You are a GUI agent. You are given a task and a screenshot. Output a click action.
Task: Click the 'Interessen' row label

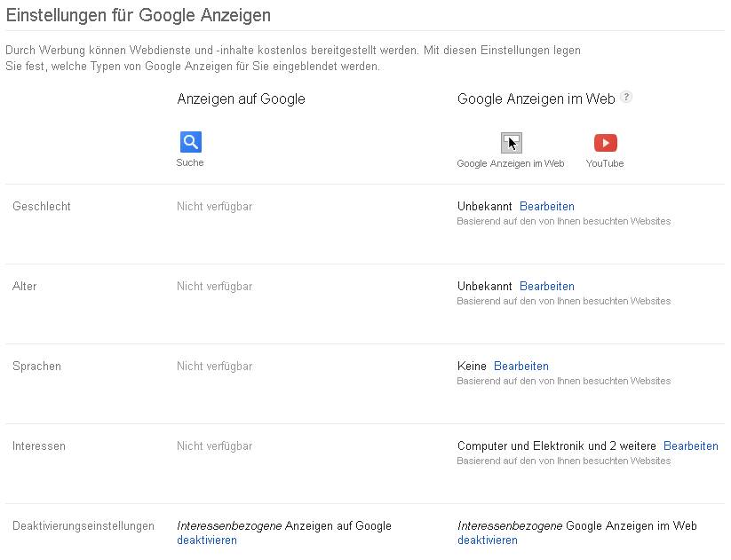(39, 446)
